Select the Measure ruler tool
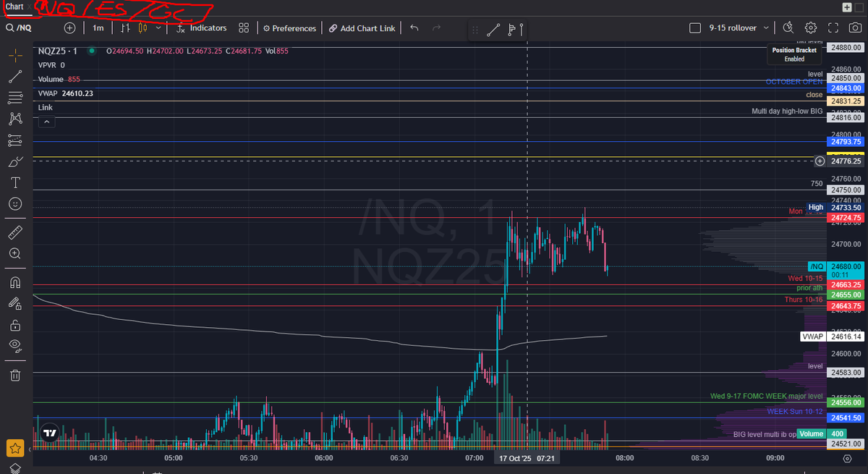 [x=15, y=232]
